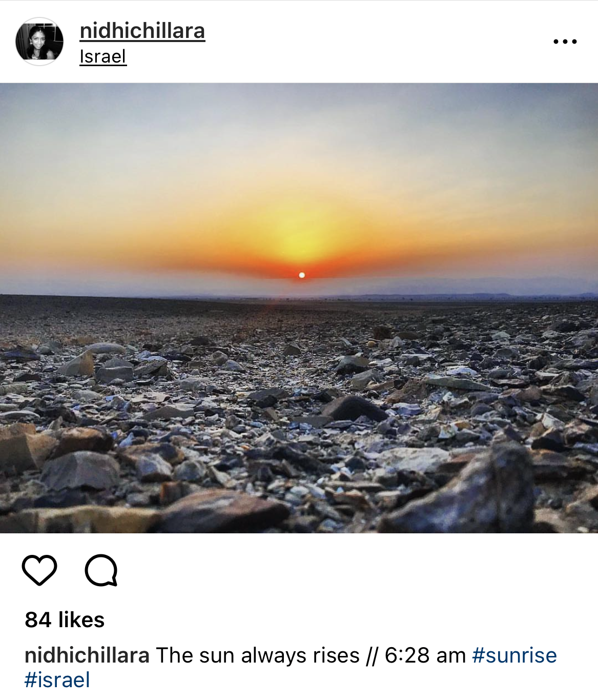Tap the pale blue sky area of photo
598x700 pixels.
click(x=299, y=118)
